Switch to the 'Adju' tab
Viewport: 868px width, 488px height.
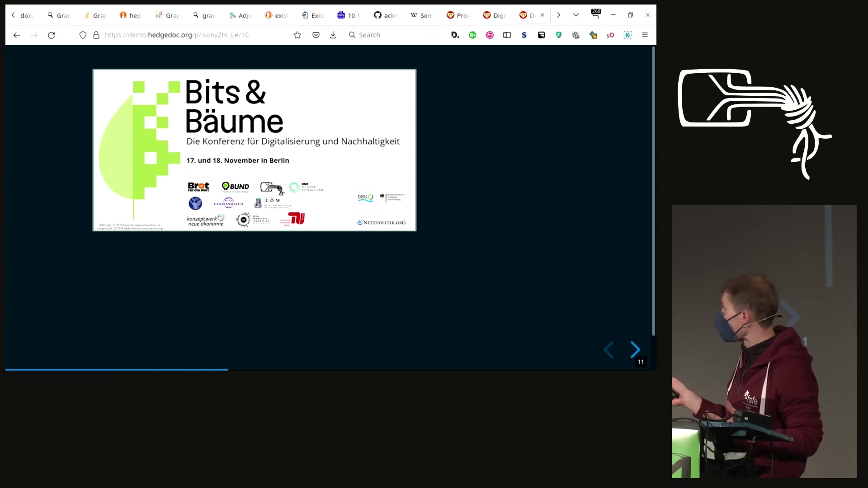coord(240,15)
